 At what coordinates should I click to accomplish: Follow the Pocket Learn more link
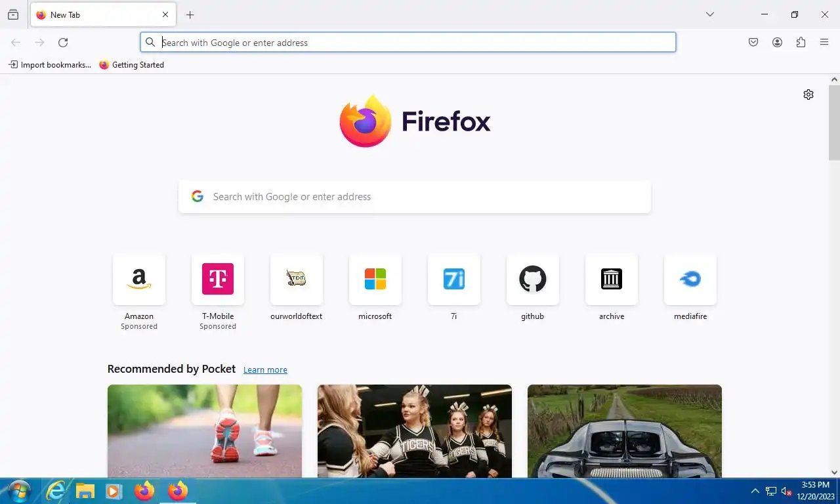point(265,370)
